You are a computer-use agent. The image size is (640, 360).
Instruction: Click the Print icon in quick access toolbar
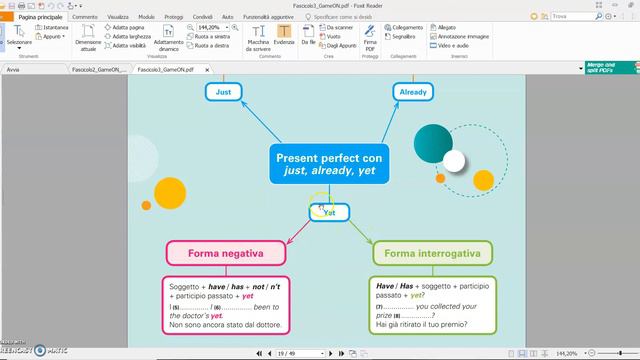point(21,6)
